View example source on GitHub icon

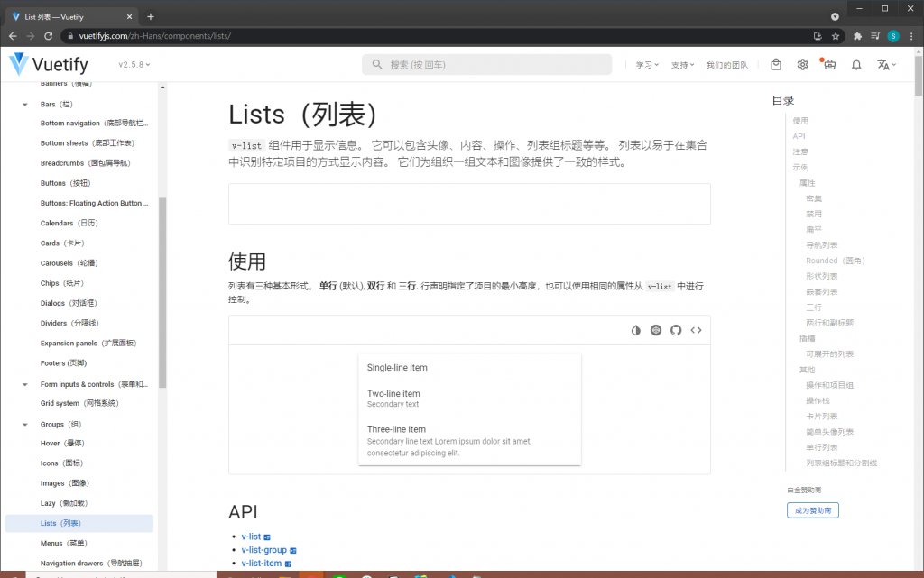[x=676, y=330]
